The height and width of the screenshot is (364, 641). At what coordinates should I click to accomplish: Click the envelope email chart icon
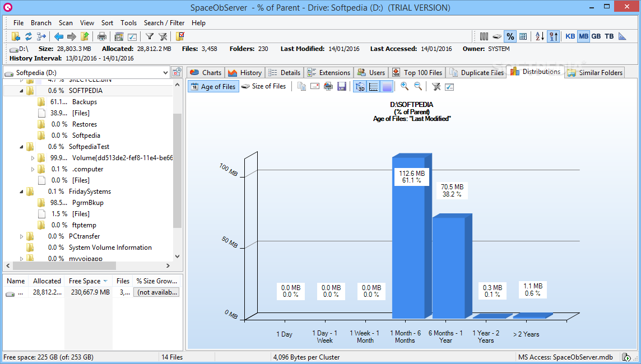(315, 86)
